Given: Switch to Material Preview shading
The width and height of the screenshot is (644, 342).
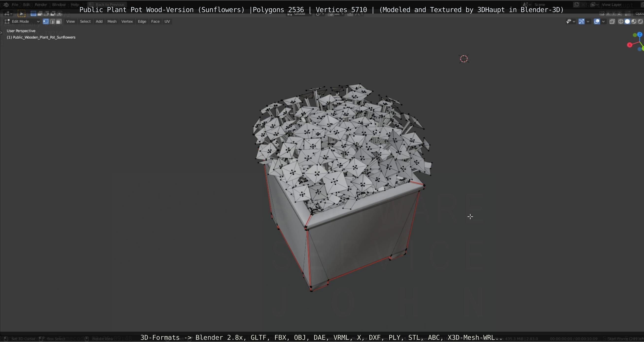Looking at the screenshot, I should [x=634, y=21].
